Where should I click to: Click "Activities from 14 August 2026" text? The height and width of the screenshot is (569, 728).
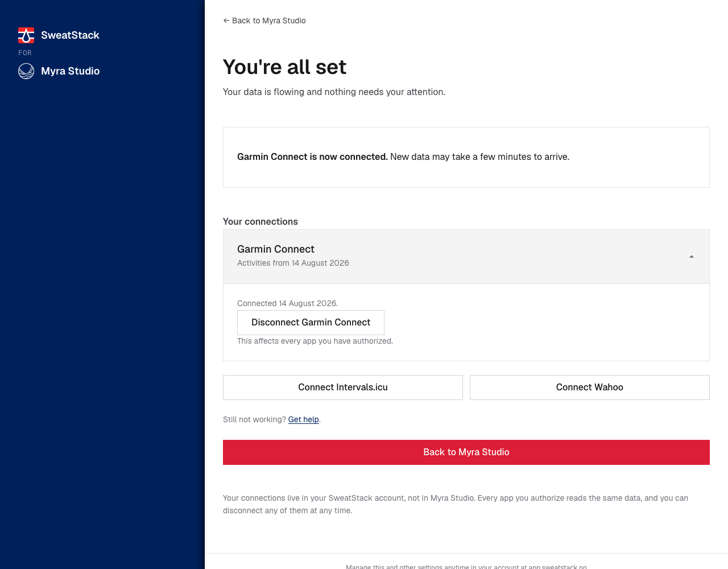pyautogui.click(x=293, y=263)
